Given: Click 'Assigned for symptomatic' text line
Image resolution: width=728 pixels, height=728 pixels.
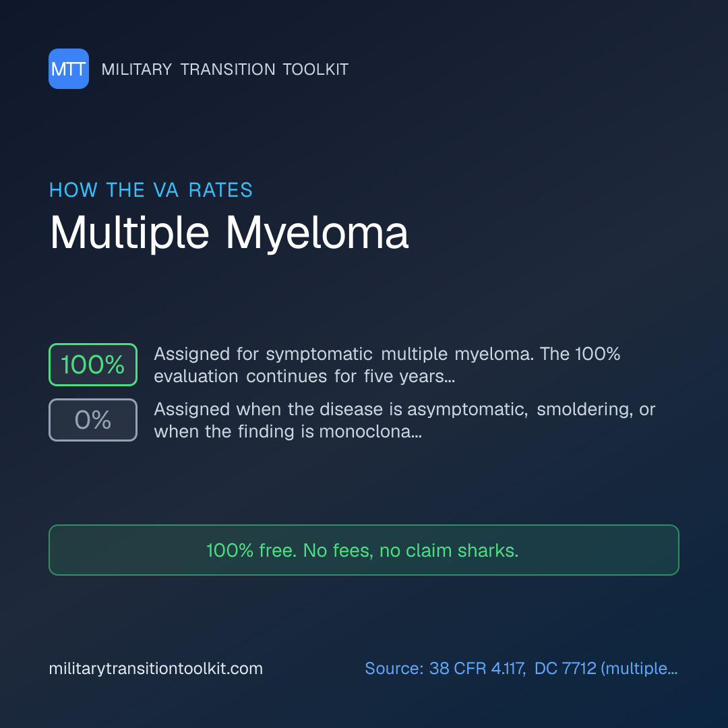Looking at the screenshot, I should point(264,354).
